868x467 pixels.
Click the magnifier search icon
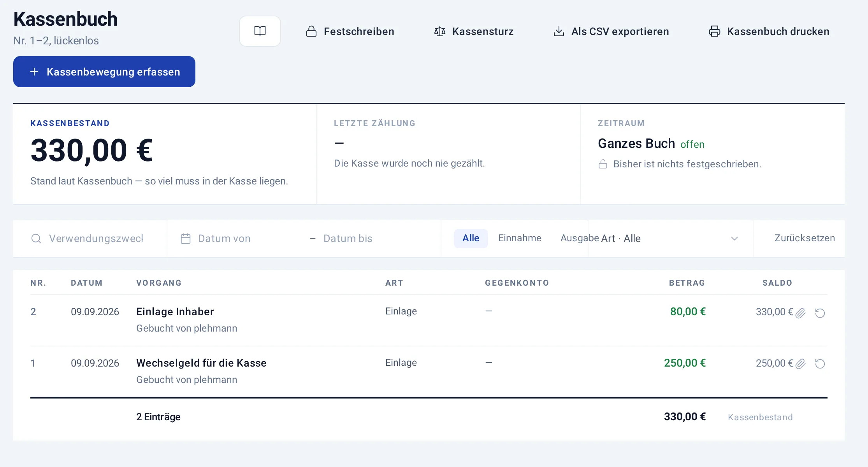[x=36, y=239]
